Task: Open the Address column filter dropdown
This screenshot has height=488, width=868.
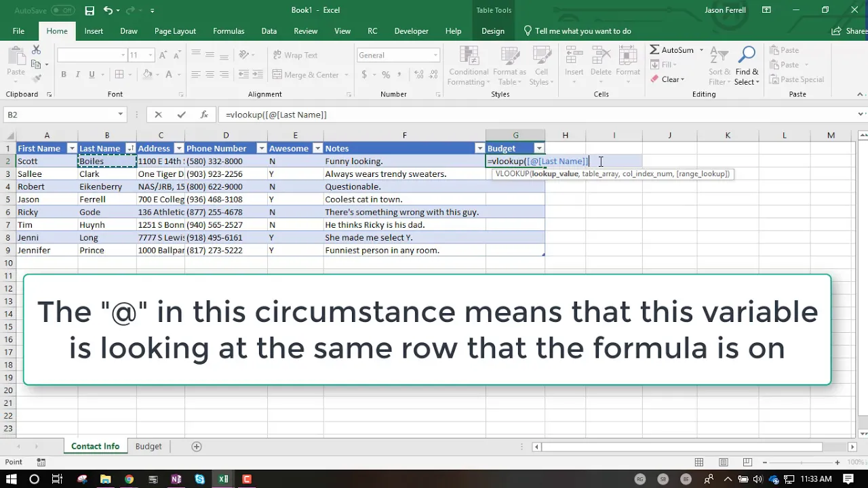Action: click(x=179, y=148)
